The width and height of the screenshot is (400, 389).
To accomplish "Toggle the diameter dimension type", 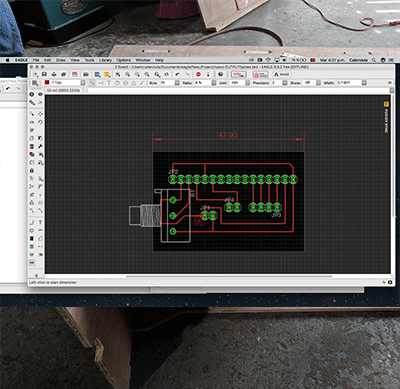I will (x=126, y=83).
